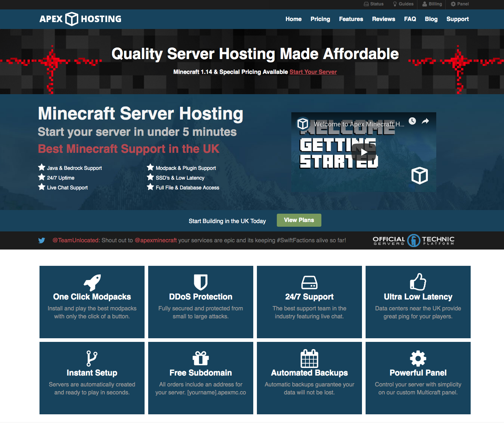The image size is (504, 423).
Task: Open the Start Your Server link
Action: tap(313, 72)
